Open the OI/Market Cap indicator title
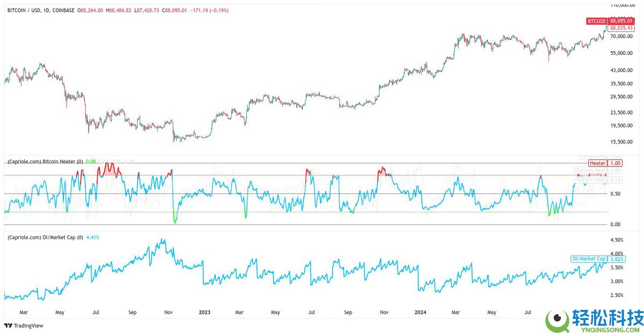Viewport: 644px width, 333px height. (x=42, y=237)
